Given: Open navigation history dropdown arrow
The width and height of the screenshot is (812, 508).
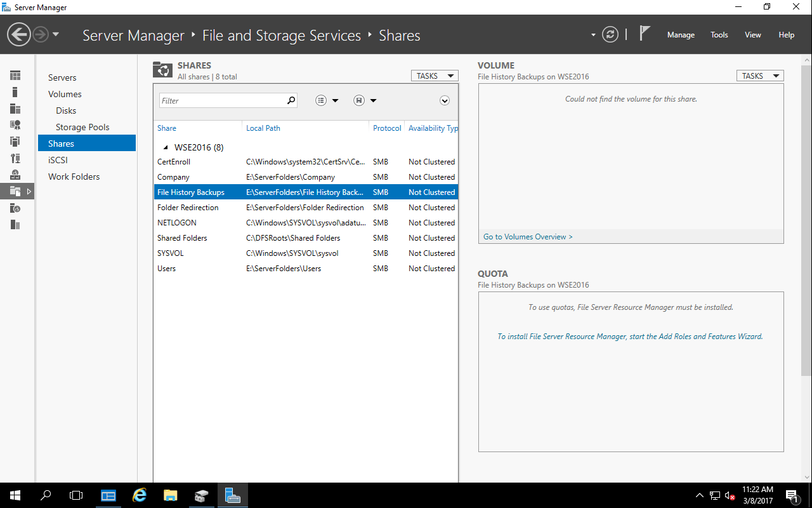Looking at the screenshot, I should (56, 34).
